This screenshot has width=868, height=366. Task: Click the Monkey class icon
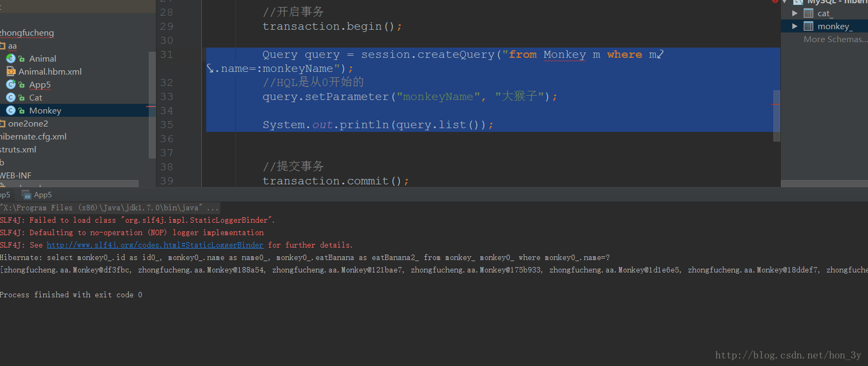tap(11, 110)
